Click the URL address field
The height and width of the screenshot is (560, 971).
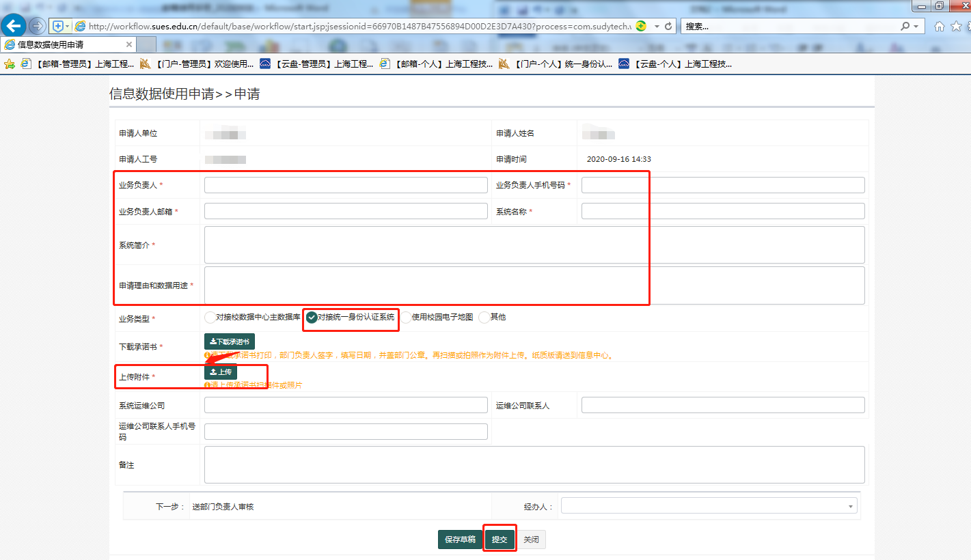pos(359,26)
